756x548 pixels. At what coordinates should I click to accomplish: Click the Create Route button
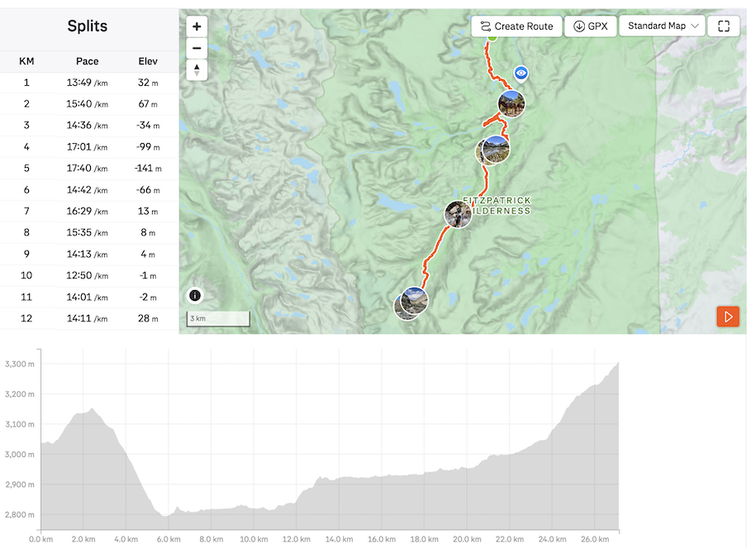pos(517,26)
